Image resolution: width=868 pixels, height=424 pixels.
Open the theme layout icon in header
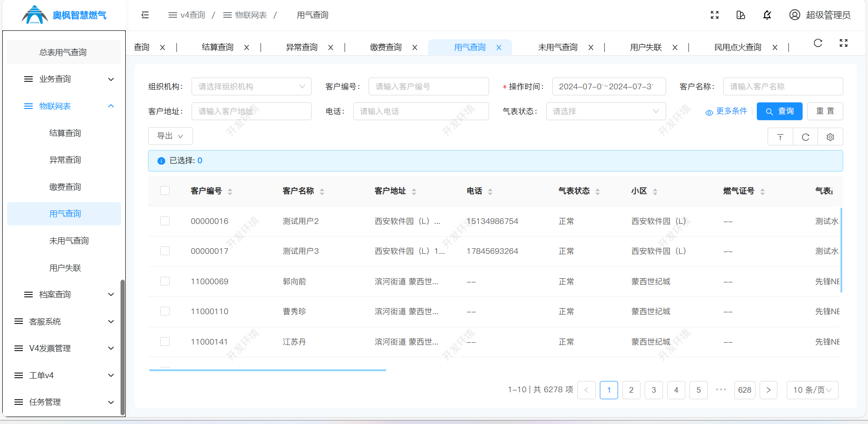tap(740, 15)
